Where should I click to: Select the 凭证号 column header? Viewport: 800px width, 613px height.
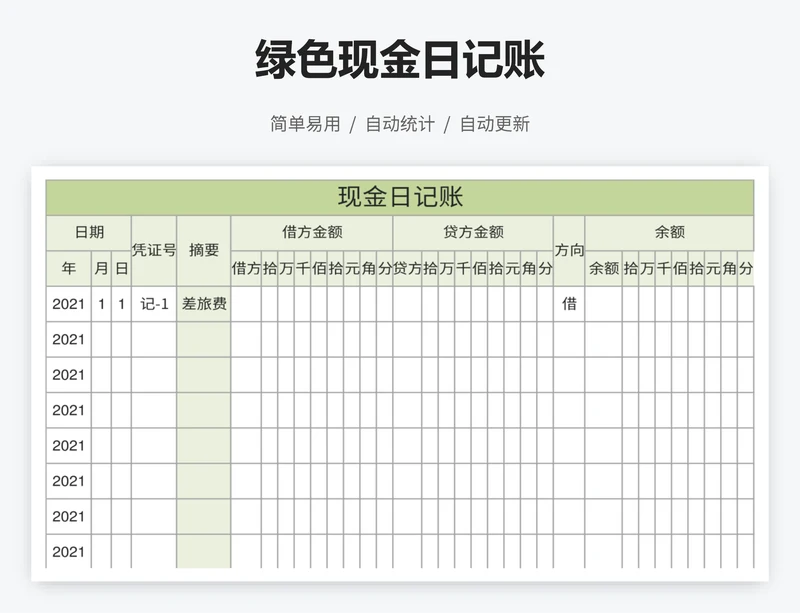point(154,250)
